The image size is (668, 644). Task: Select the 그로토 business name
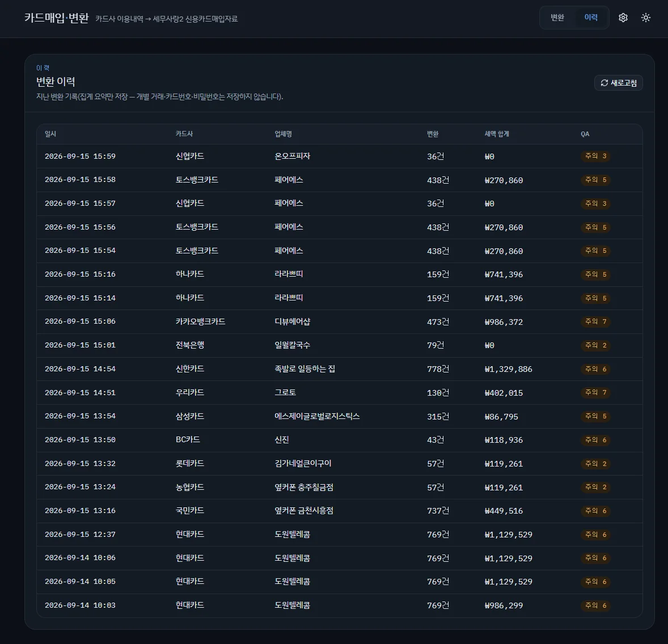tap(285, 392)
